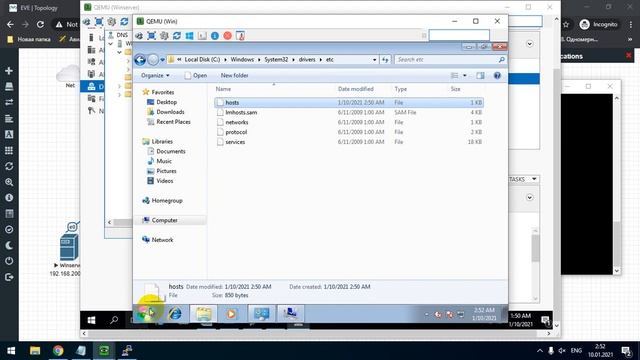Click drivers in the address breadcrumb
This screenshot has height=360, width=640.
tap(307, 60)
